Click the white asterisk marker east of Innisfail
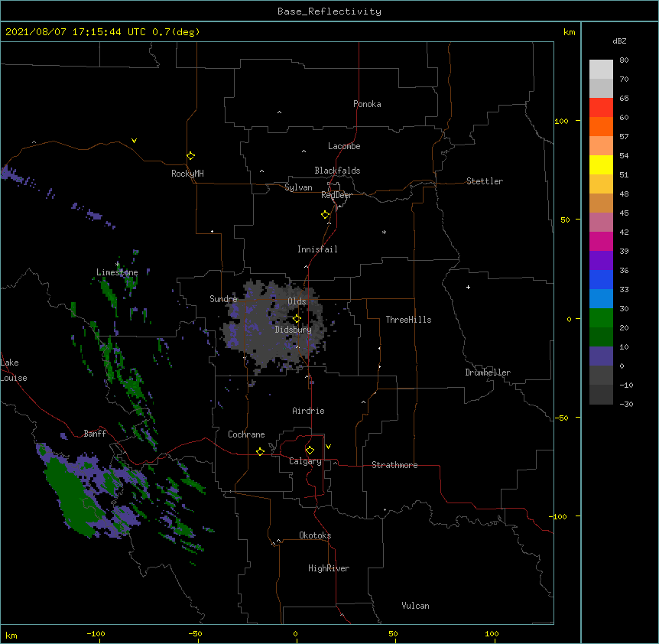Image resolution: width=659 pixels, height=644 pixels. [384, 233]
